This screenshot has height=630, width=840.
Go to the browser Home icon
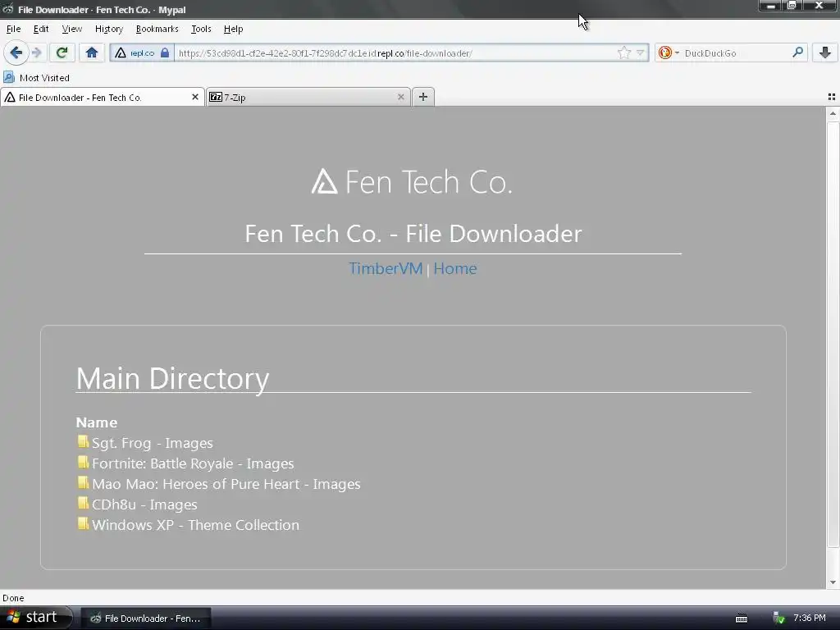click(x=92, y=52)
